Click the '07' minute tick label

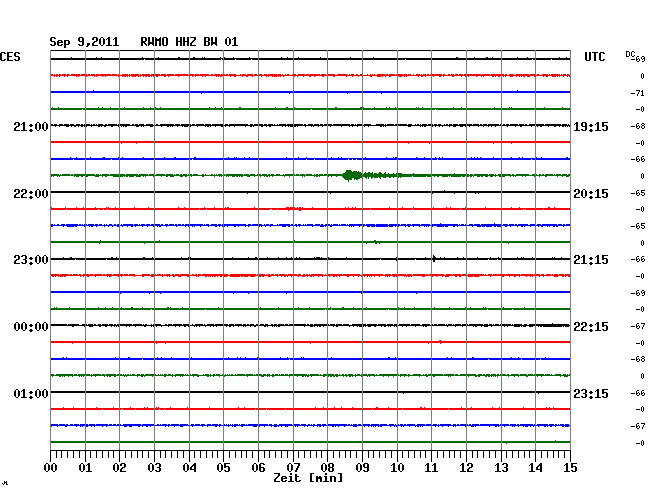(293, 467)
